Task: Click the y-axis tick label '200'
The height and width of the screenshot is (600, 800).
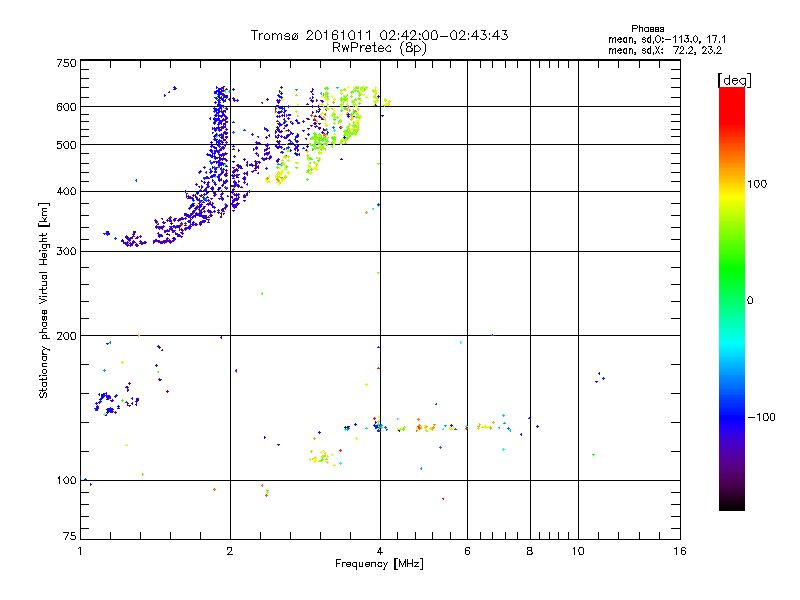Action: [x=66, y=336]
